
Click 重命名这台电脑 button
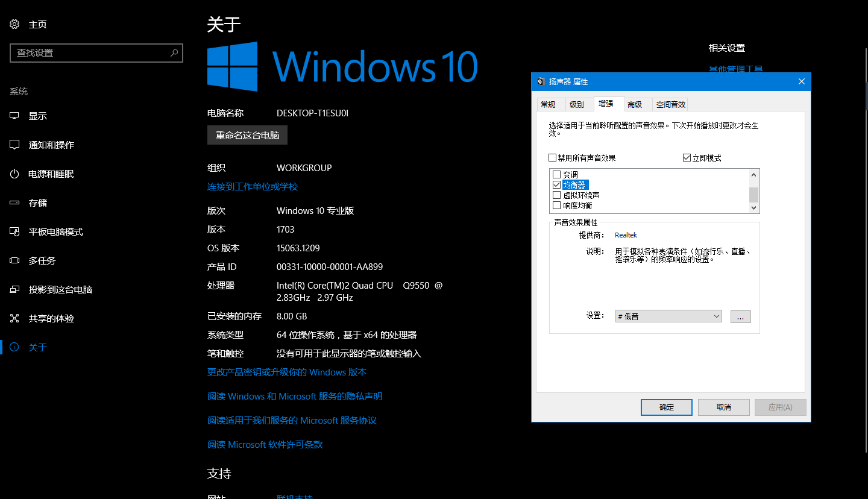click(247, 135)
